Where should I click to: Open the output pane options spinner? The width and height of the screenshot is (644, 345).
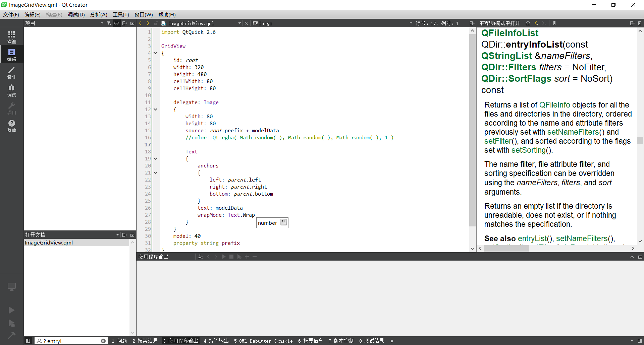tap(392, 341)
